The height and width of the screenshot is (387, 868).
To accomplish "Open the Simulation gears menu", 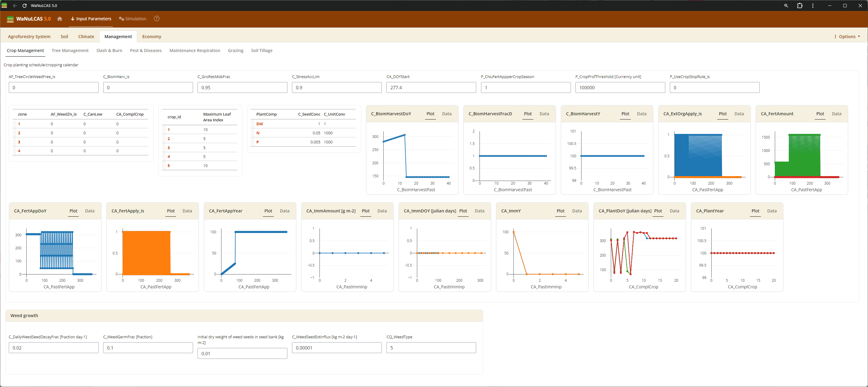I will [133, 19].
